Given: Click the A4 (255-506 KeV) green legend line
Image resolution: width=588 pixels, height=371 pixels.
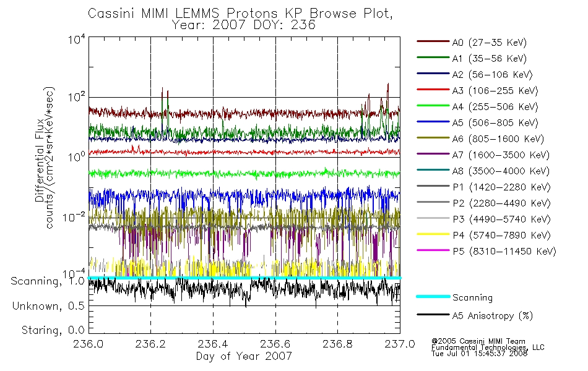Looking at the screenshot, I should [x=433, y=106].
